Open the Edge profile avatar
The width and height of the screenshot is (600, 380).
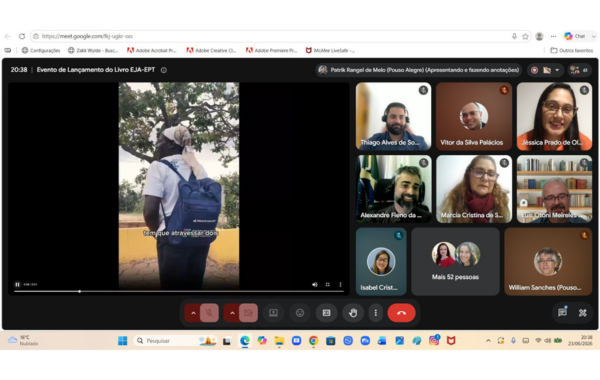pyautogui.click(x=540, y=36)
